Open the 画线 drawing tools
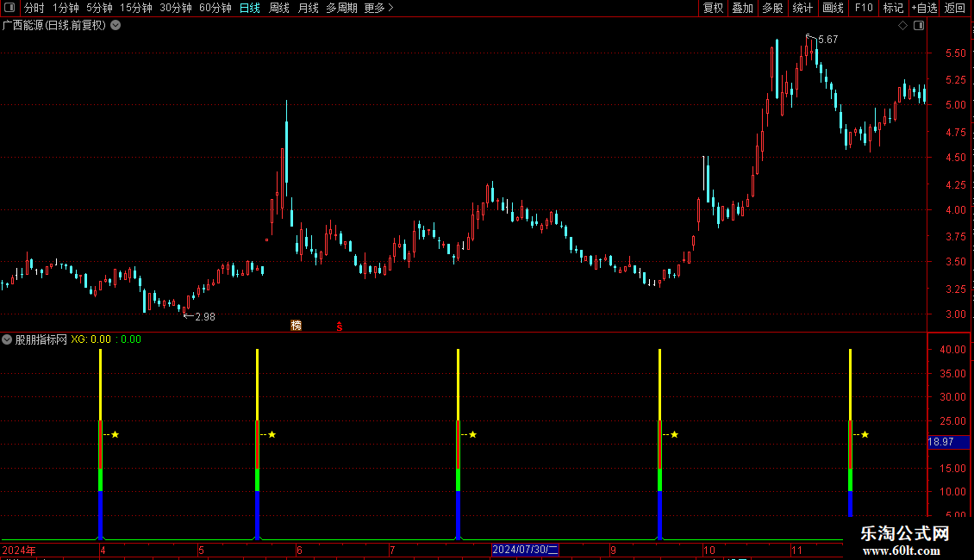Screen dimensions: 974x560 (833, 8)
